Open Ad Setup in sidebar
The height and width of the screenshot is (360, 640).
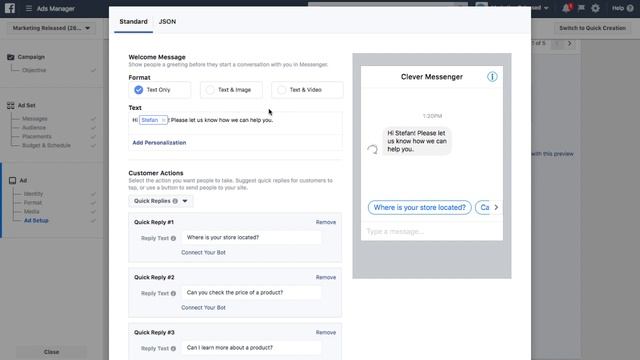pos(36,220)
